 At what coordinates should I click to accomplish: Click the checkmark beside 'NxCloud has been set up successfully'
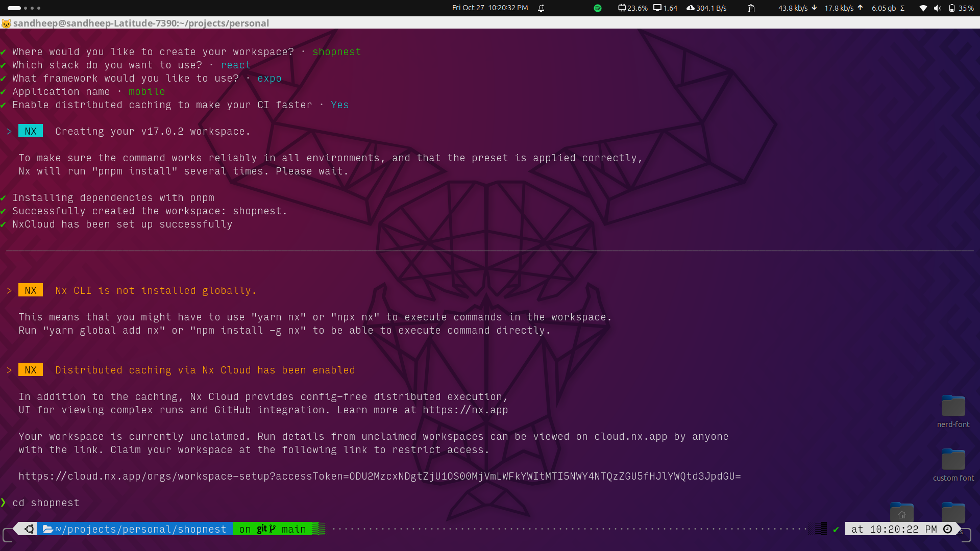click(x=4, y=224)
